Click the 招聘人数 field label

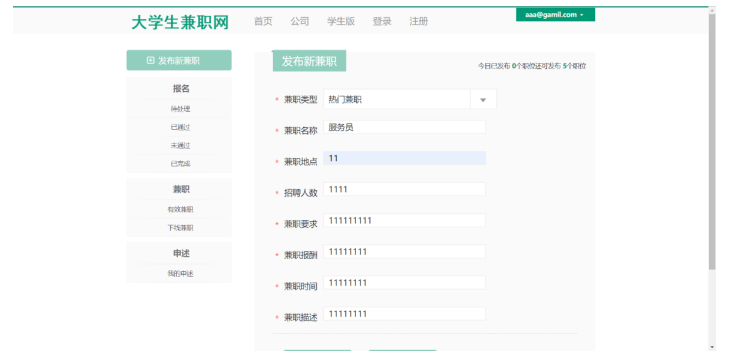(300, 193)
